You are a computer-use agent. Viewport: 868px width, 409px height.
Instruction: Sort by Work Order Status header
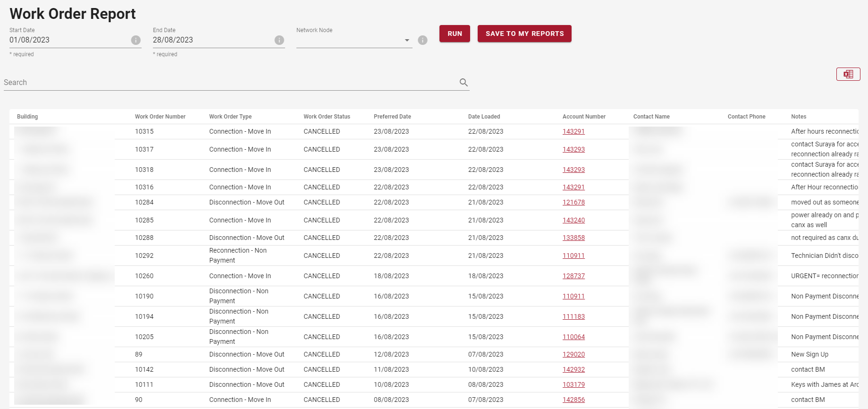coord(327,117)
